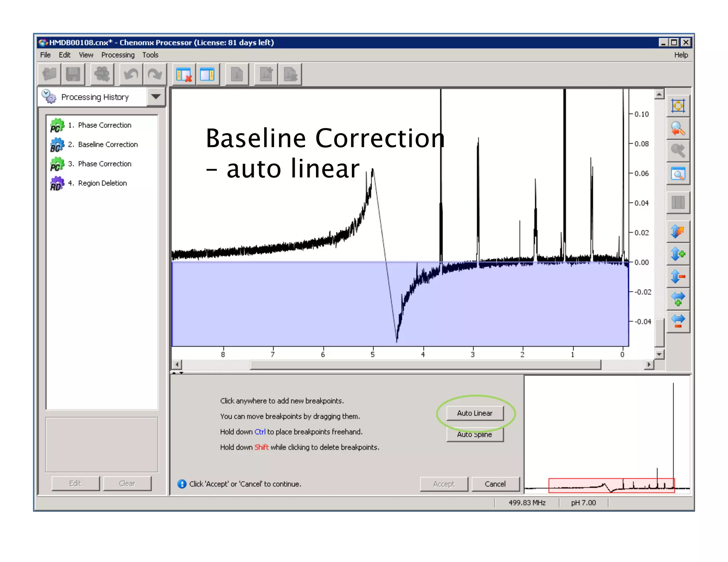Click the horizontal scrollbar thumb under spectrum
The width and height of the screenshot is (728, 562).
(x=425, y=364)
